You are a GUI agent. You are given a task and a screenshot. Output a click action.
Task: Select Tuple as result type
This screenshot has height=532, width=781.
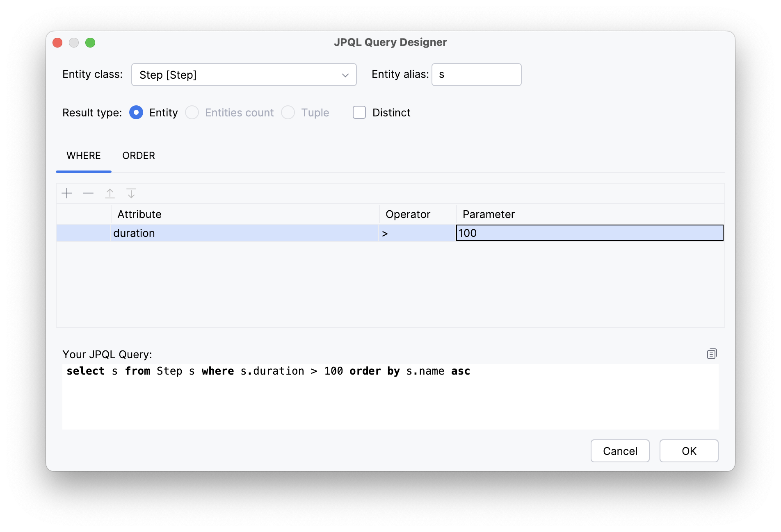(x=288, y=112)
